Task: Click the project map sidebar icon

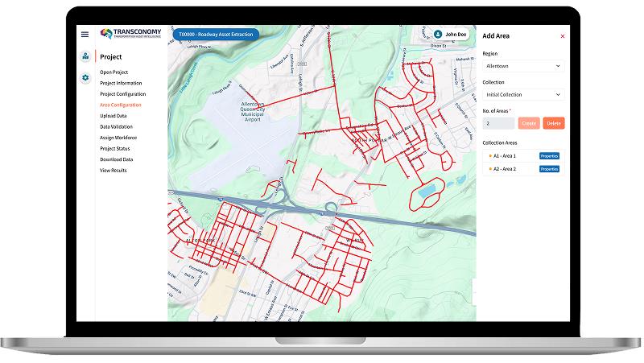Action: [85, 56]
